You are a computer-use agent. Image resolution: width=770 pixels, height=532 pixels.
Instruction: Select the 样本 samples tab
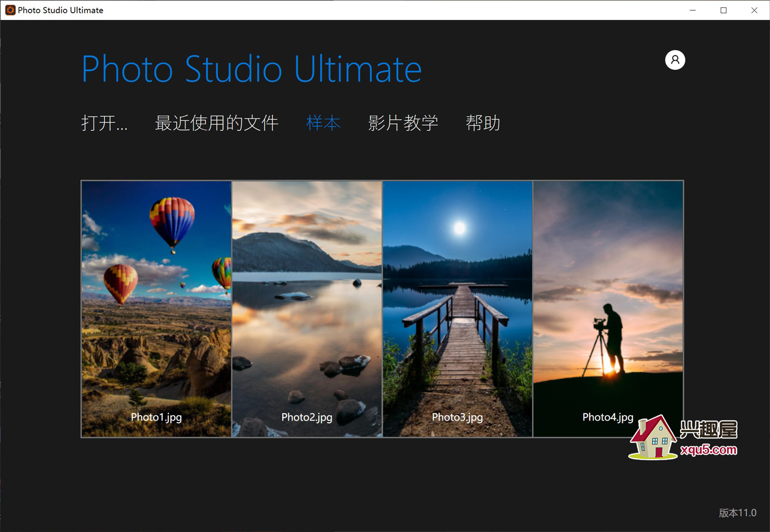pos(323,123)
